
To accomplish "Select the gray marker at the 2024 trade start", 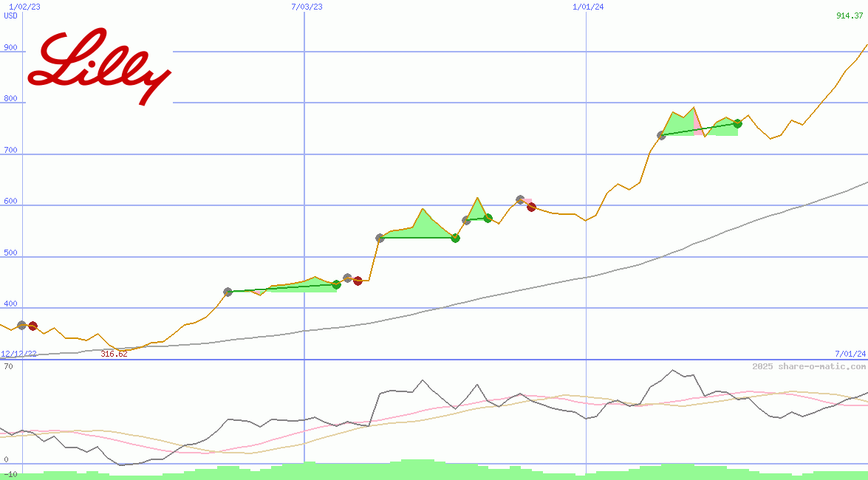I will tap(661, 136).
